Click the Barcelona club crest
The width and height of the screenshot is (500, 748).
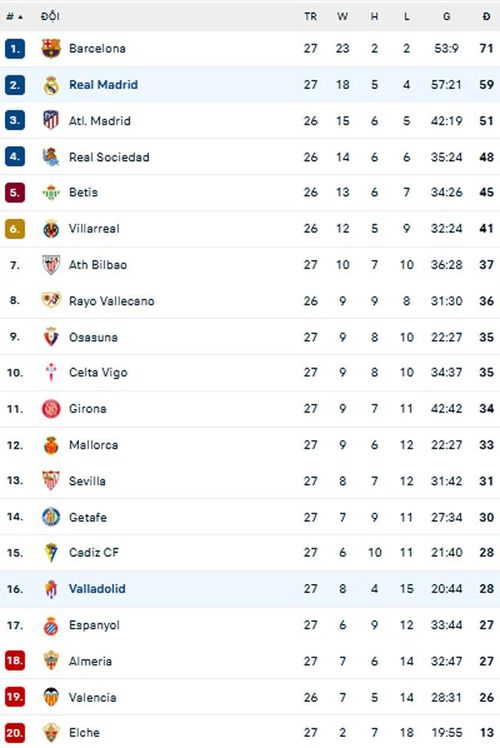(51, 48)
